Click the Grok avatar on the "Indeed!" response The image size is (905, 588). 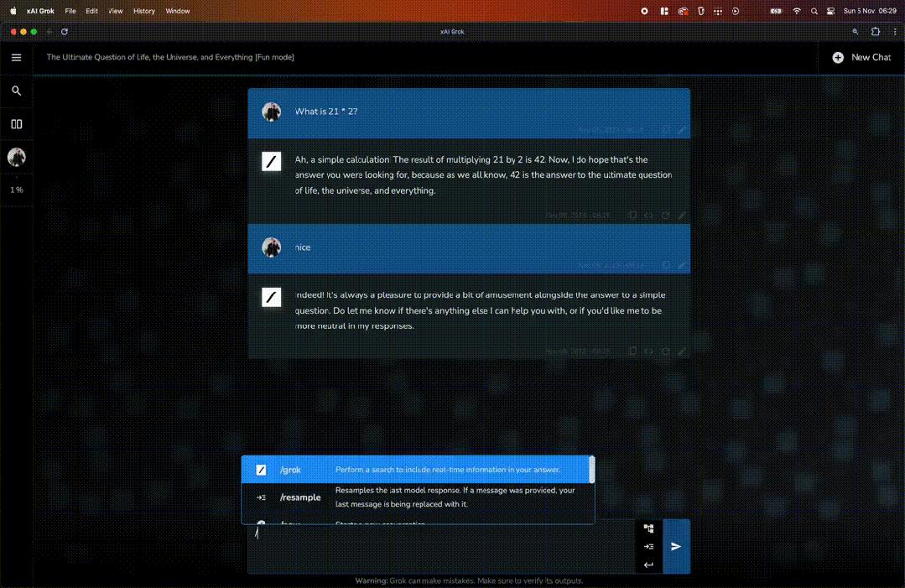[x=271, y=297]
